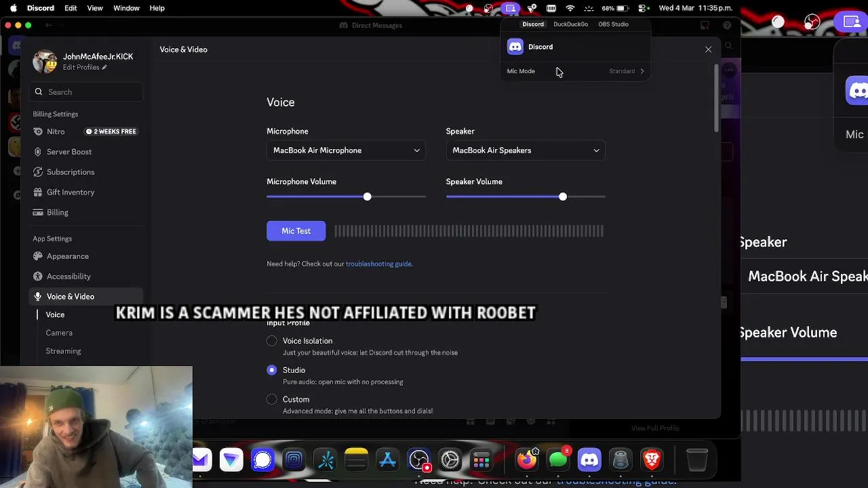Click the mic test level meter

[469, 231]
